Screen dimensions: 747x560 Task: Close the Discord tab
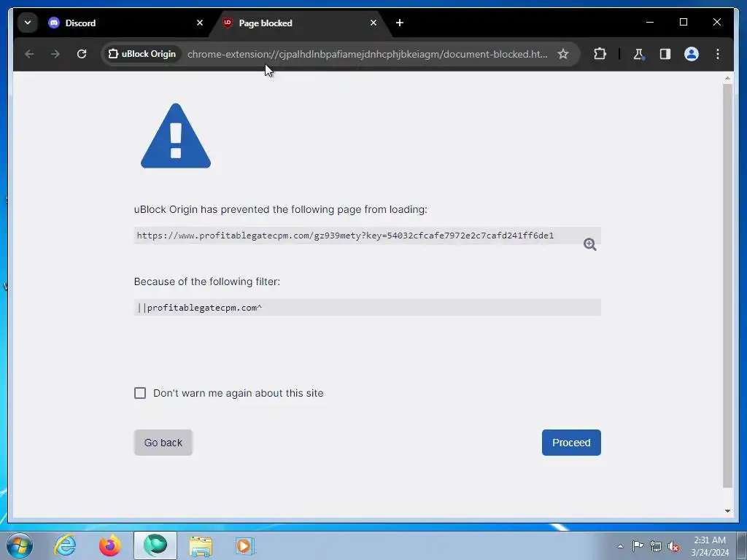[x=200, y=23]
